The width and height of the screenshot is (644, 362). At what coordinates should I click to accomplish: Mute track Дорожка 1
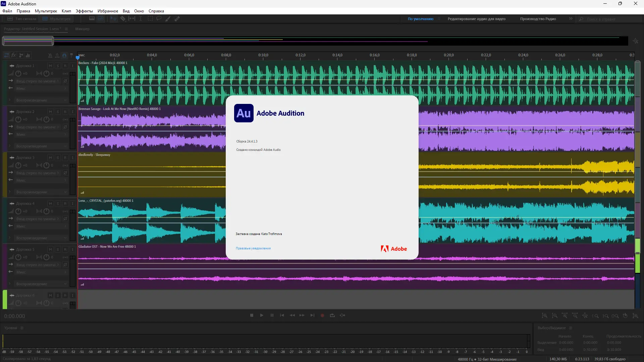tap(50, 66)
